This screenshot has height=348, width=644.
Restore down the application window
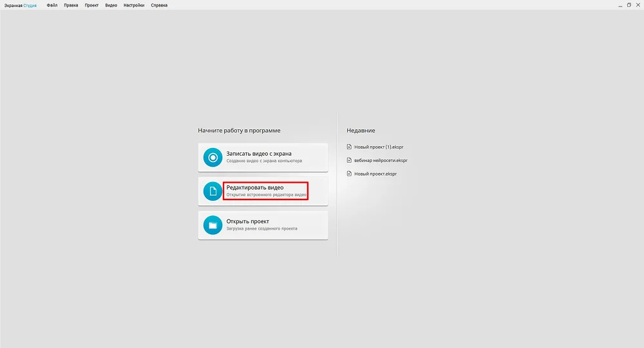click(x=629, y=5)
